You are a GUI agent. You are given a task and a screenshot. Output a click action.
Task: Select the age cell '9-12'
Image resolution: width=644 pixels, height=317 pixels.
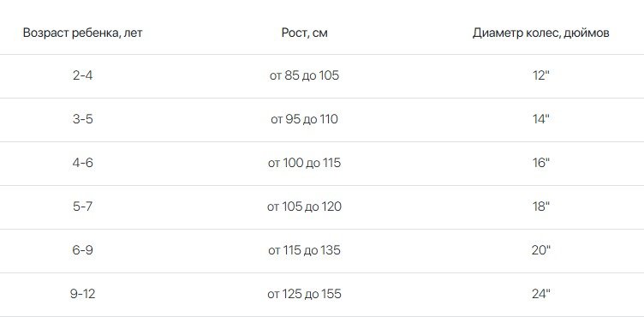[x=82, y=294]
